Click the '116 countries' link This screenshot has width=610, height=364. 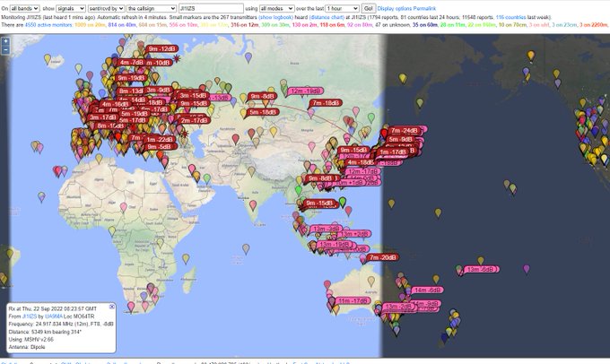[510, 17]
